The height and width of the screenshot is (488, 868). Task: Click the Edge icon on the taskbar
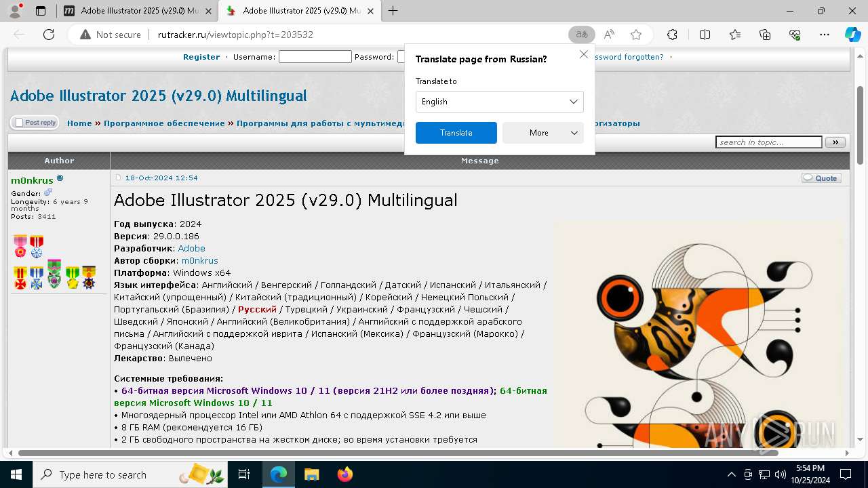tap(279, 474)
